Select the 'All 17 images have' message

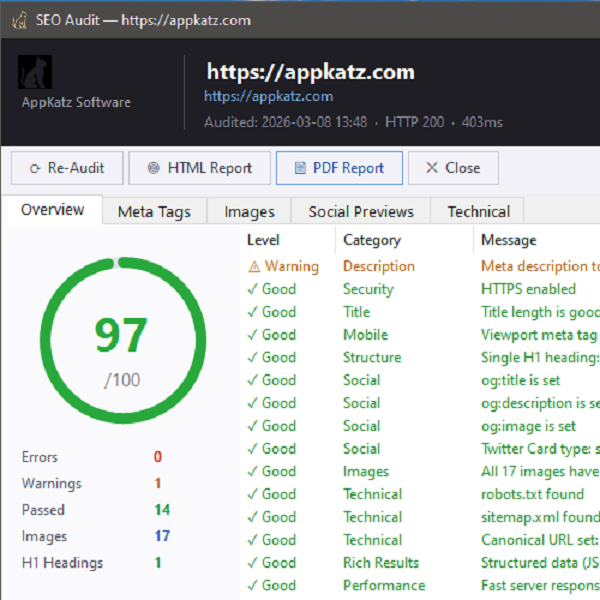coord(540,471)
